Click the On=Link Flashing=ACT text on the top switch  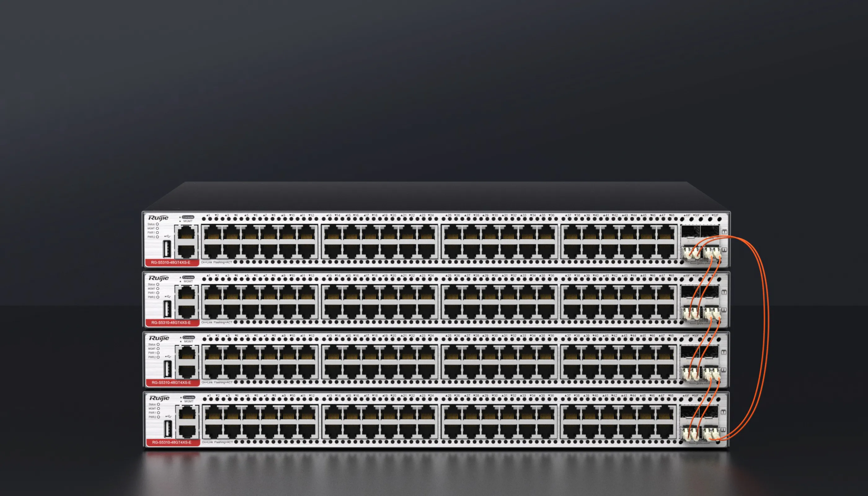coord(217,262)
